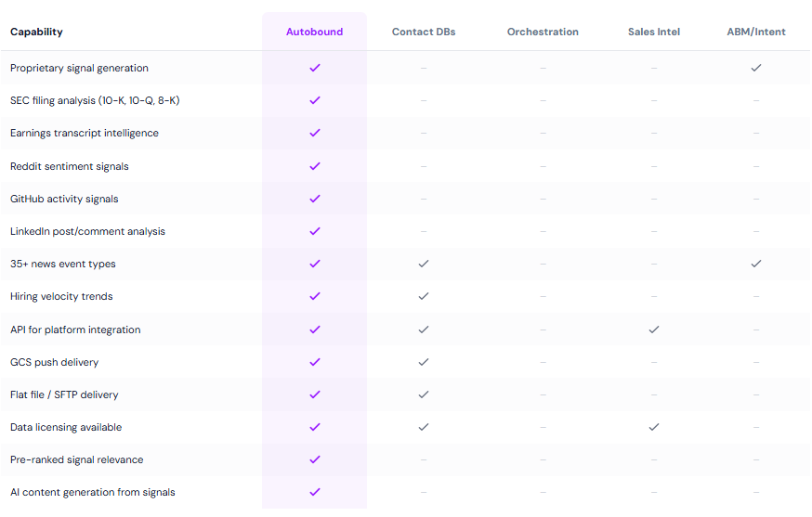Click the Autobound checkmark for GCS push delivery
Image resolution: width=812 pixels, height=517 pixels.
point(314,362)
